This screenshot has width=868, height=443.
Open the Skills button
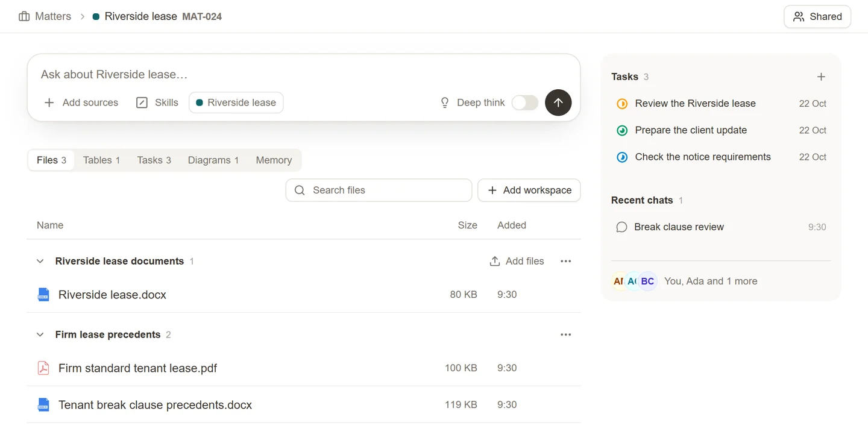click(157, 102)
